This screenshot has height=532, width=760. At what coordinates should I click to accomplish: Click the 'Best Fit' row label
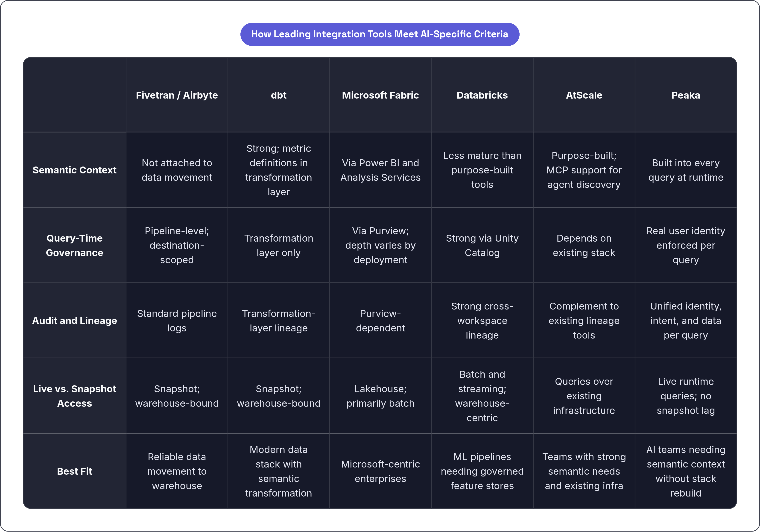[x=74, y=471]
